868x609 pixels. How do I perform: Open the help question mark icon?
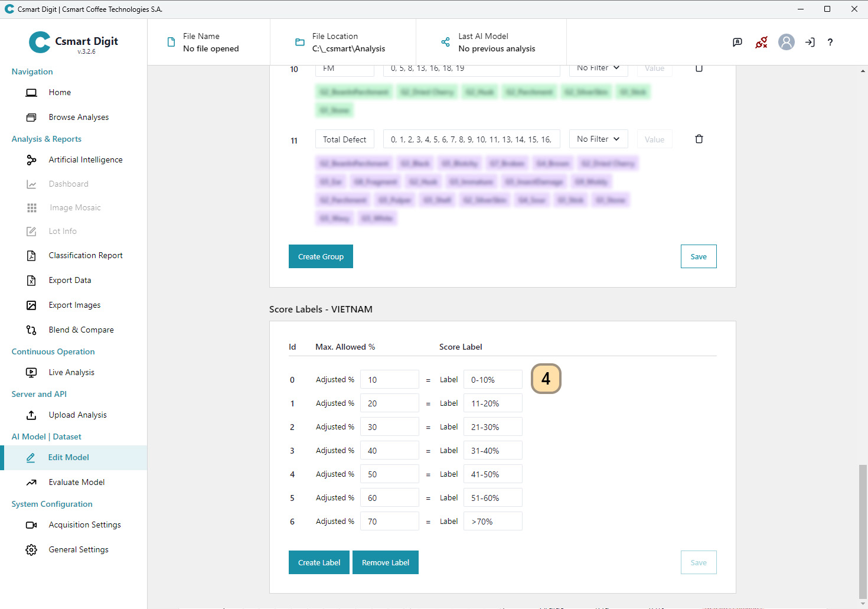pyautogui.click(x=830, y=42)
